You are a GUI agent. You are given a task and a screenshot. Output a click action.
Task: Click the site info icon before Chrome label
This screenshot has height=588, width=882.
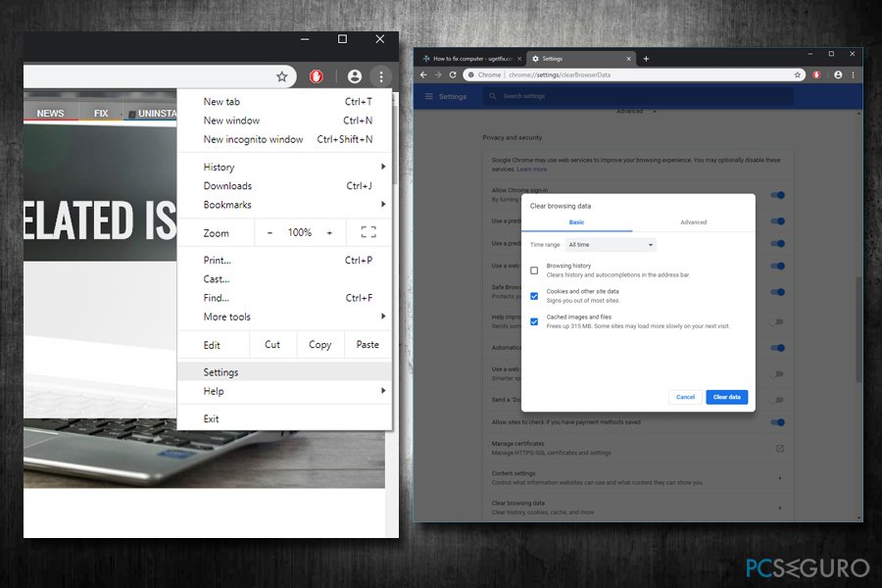tap(471, 74)
